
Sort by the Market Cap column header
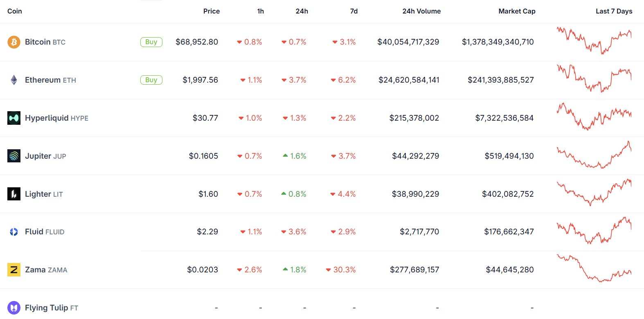click(516, 11)
